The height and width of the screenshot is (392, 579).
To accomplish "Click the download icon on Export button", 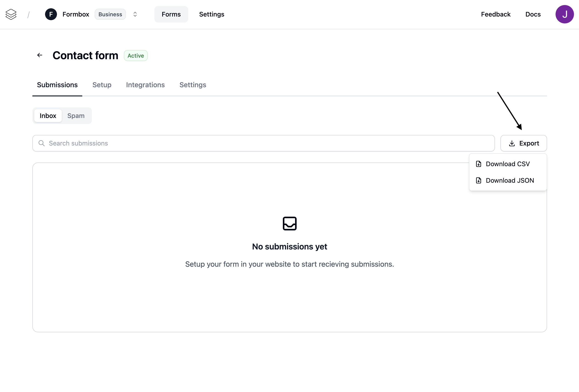I will (x=512, y=143).
